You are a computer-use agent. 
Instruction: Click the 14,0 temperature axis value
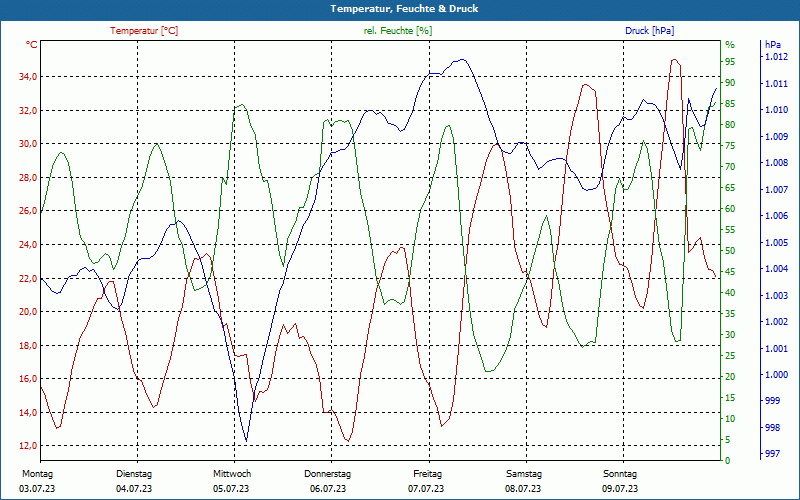click(x=28, y=412)
